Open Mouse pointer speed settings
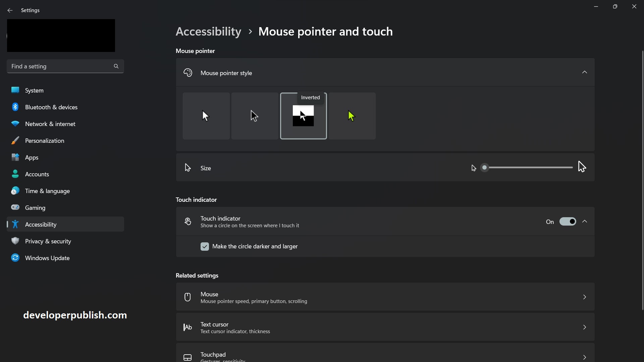644x362 pixels. tap(385, 297)
